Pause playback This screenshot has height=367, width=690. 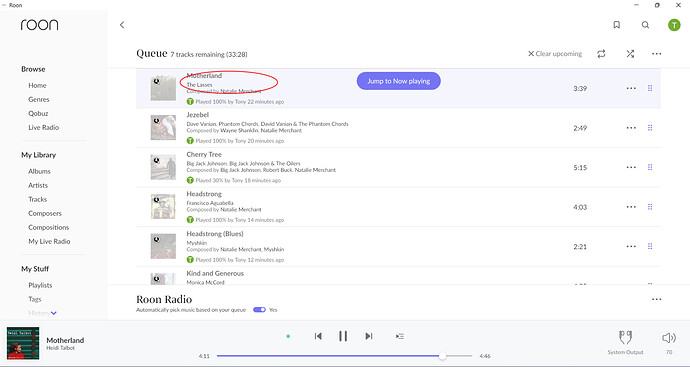click(343, 336)
